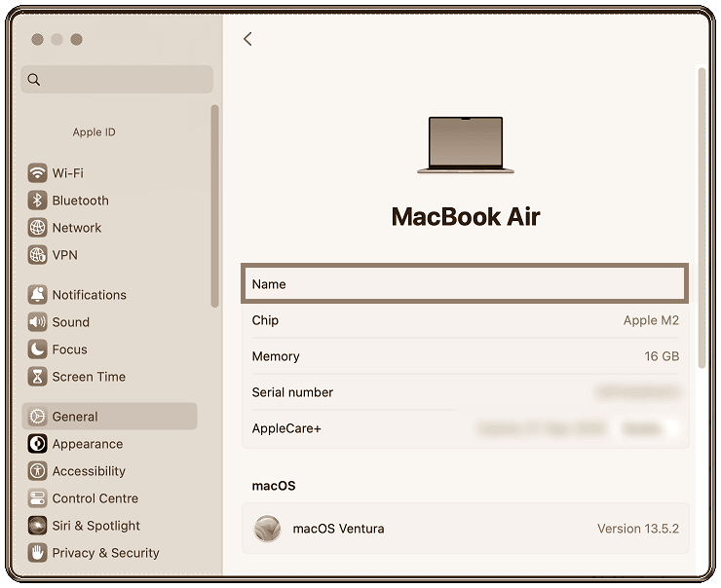The height and width of the screenshot is (588, 721).
Task: Click the macOS Ventura name text
Action: point(338,529)
